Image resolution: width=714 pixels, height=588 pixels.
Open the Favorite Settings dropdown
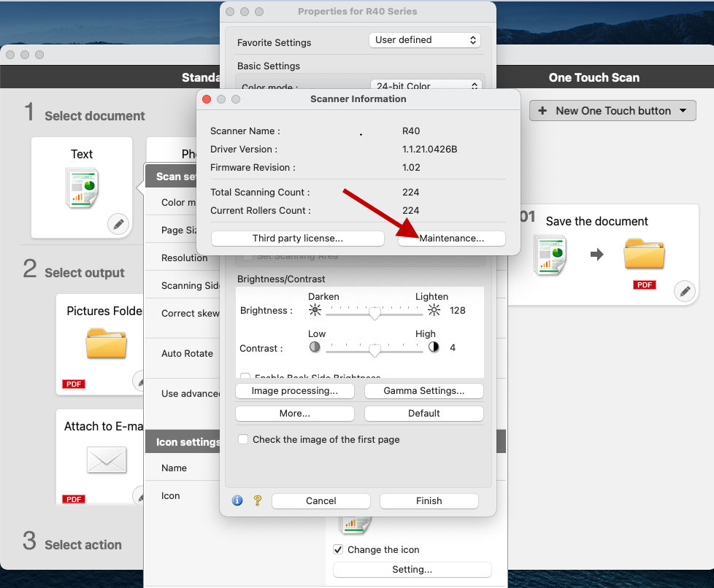[425, 40]
